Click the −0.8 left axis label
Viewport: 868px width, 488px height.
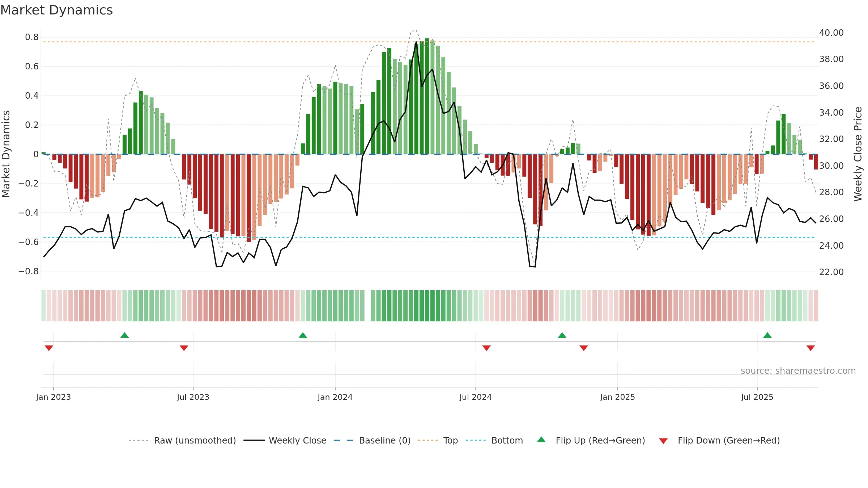[29, 271]
